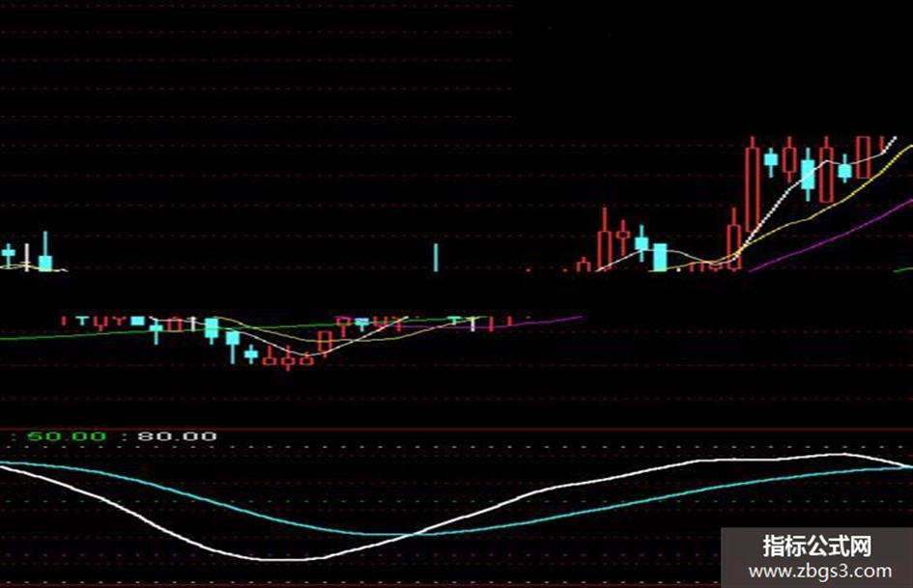Select the isolated cyan vertical bar mid-chart

(x=436, y=258)
